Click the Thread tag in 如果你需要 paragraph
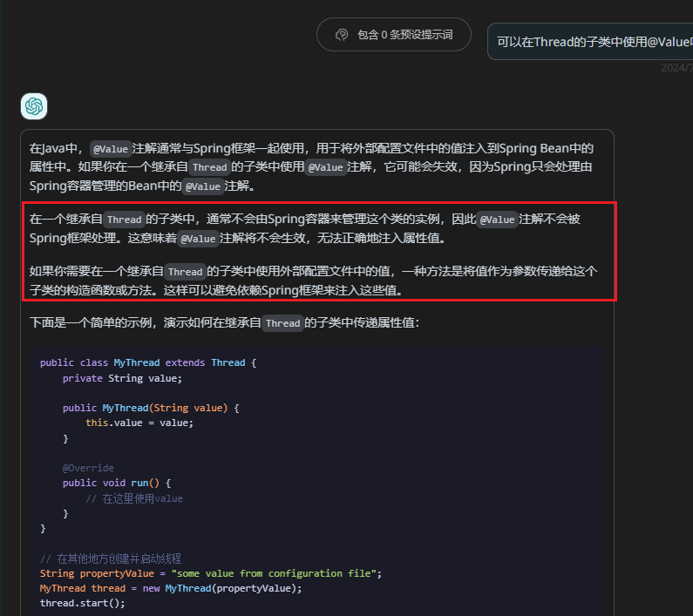This screenshot has width=693, height=616. (x=185, y=272)
